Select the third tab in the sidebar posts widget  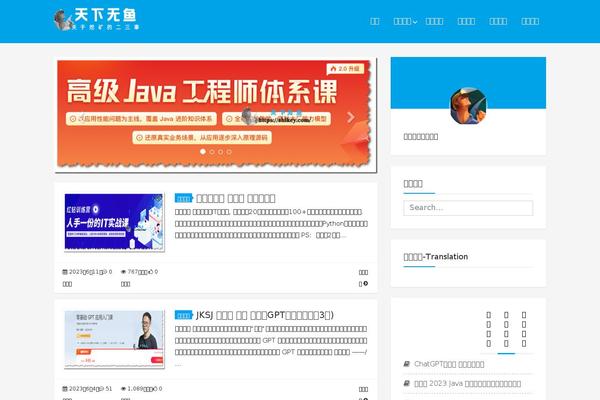click(524, 330)
